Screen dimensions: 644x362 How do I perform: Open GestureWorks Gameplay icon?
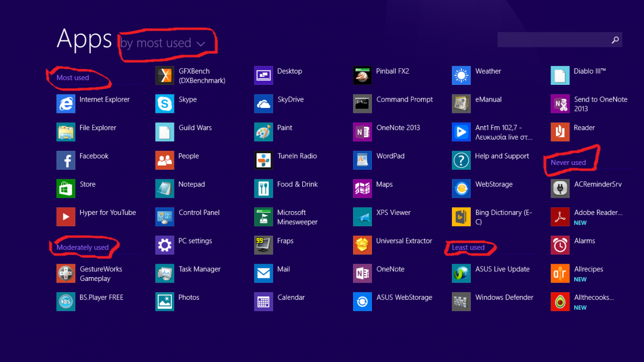65,273
